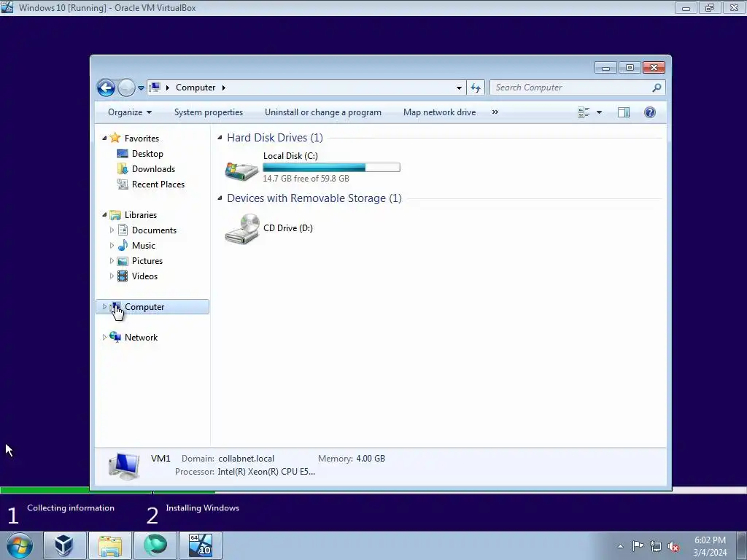Open Explorer Help icon
Viewport: 747px width, 560px height.
pos(650,112)
